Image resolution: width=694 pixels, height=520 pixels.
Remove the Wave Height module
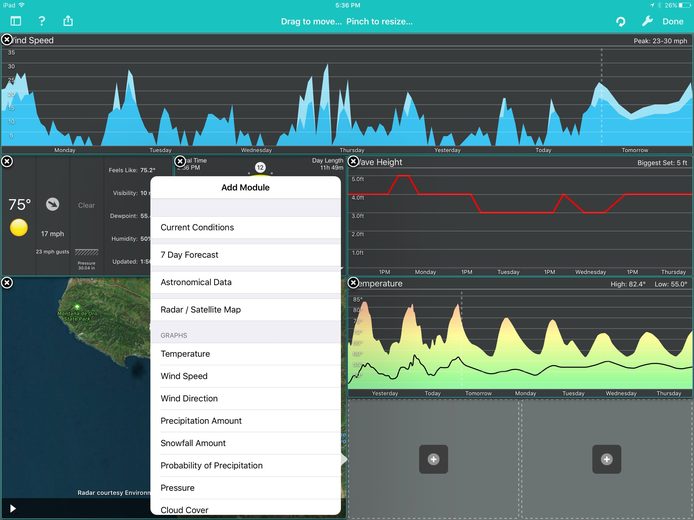(353, 162)
